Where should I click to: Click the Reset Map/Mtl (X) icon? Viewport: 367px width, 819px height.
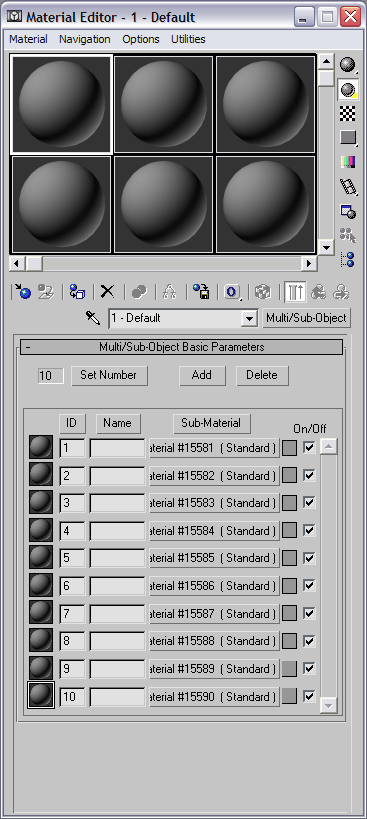coord(107,291)
